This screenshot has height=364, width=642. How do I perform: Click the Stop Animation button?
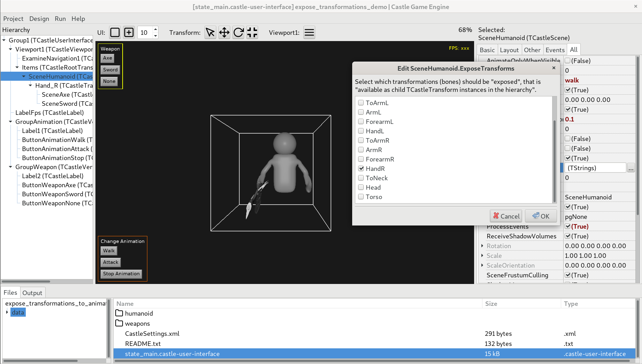coord(121,274)
